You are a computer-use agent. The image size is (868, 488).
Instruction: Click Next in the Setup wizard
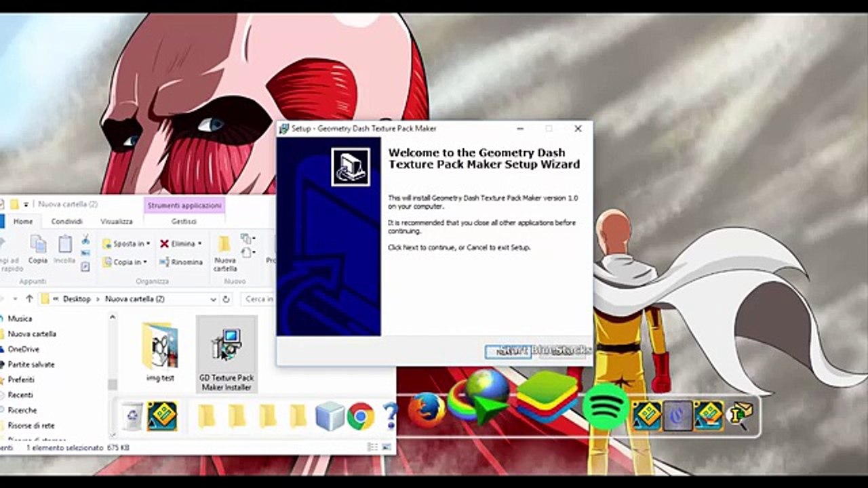click(508, 352)
